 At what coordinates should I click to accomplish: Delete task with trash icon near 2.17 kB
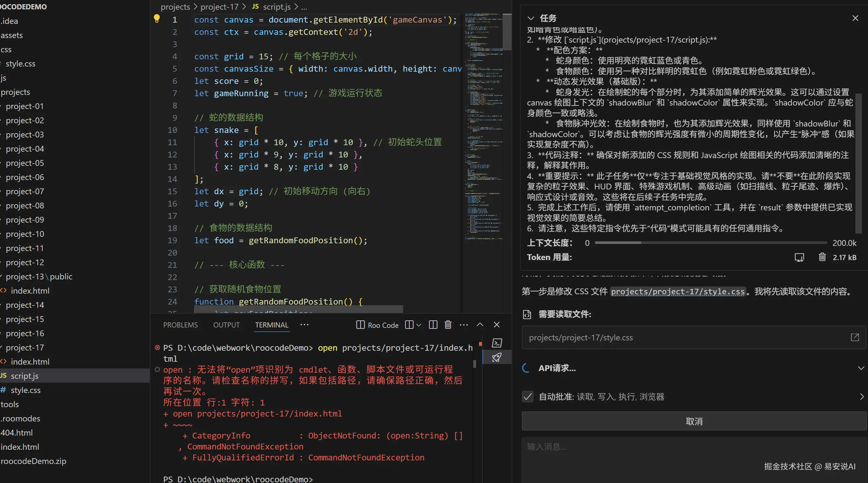coord(822,257)
